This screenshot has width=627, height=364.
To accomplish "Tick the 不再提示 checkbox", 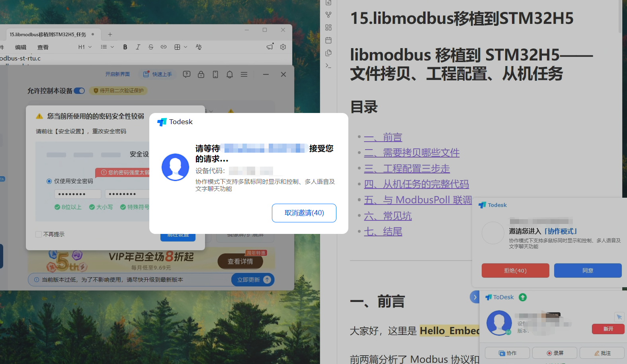I will (39, 234).
